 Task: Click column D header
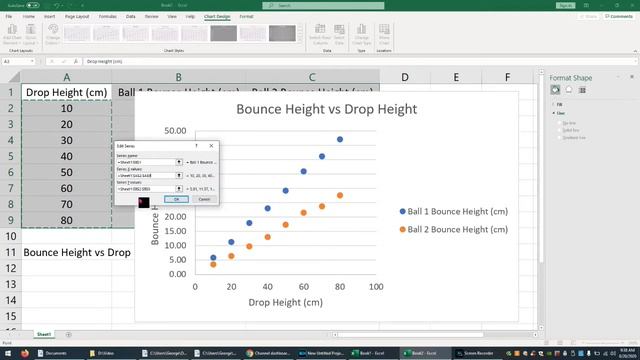coord(404,77)
